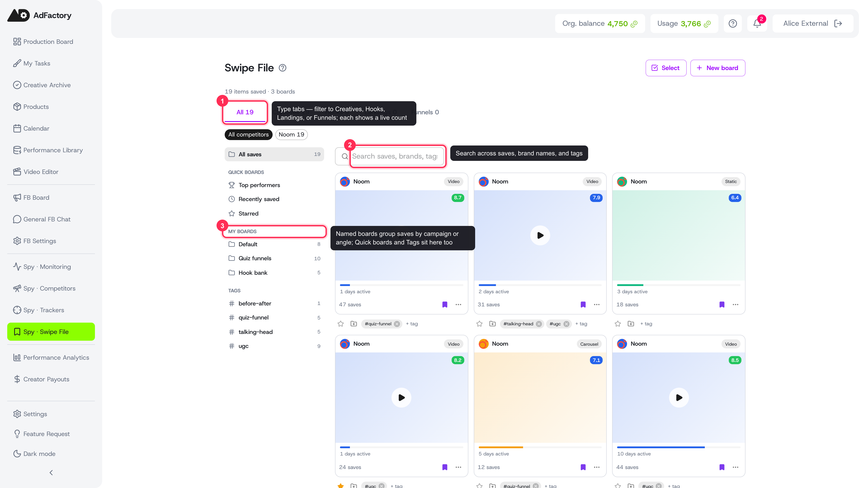868x488 pixels.
Task: Click the Org. balance credits coin icon
Action: [634, 24]
